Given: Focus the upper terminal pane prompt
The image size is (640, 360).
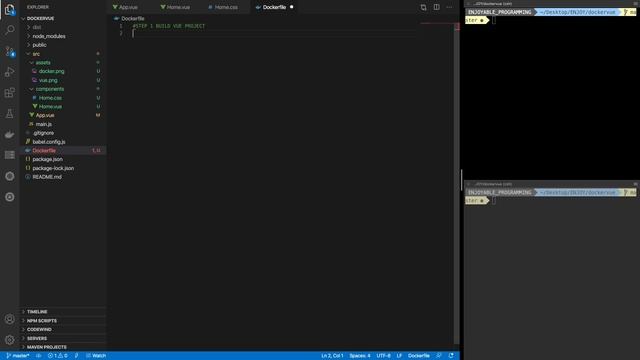Looking at the screenshot, I should [x=494, y=20].
